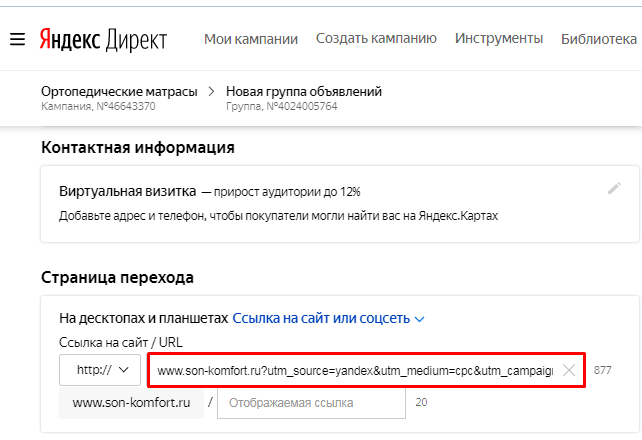Open the Инструменты menu
This screenshot has width=642, height=440.
(x=499, y=39)
